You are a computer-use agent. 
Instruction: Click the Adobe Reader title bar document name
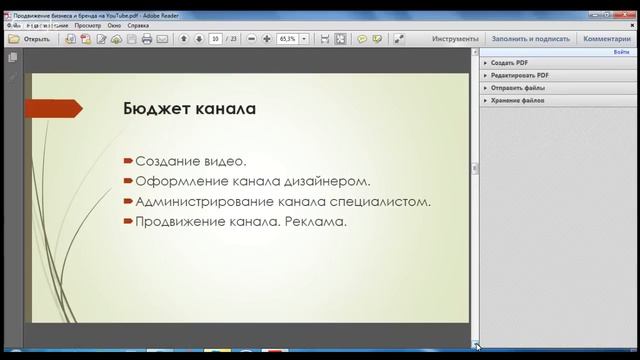tap(96, 16)
